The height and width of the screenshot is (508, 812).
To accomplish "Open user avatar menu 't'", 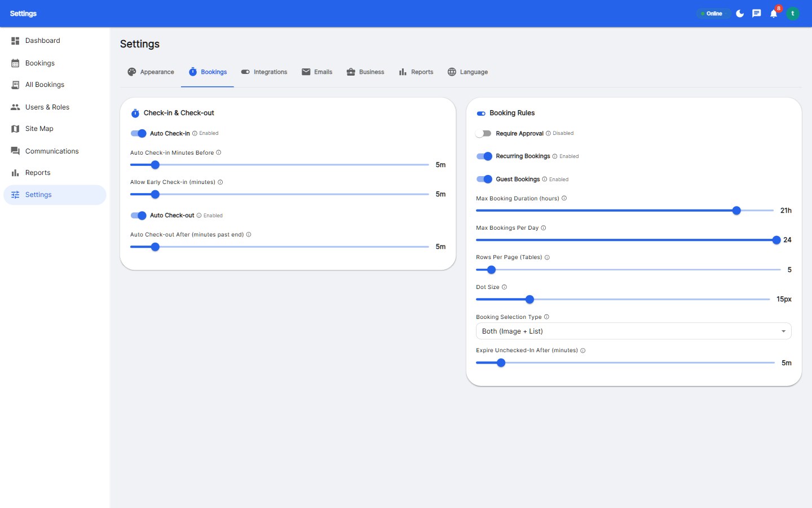I will (x=793, y=14).
